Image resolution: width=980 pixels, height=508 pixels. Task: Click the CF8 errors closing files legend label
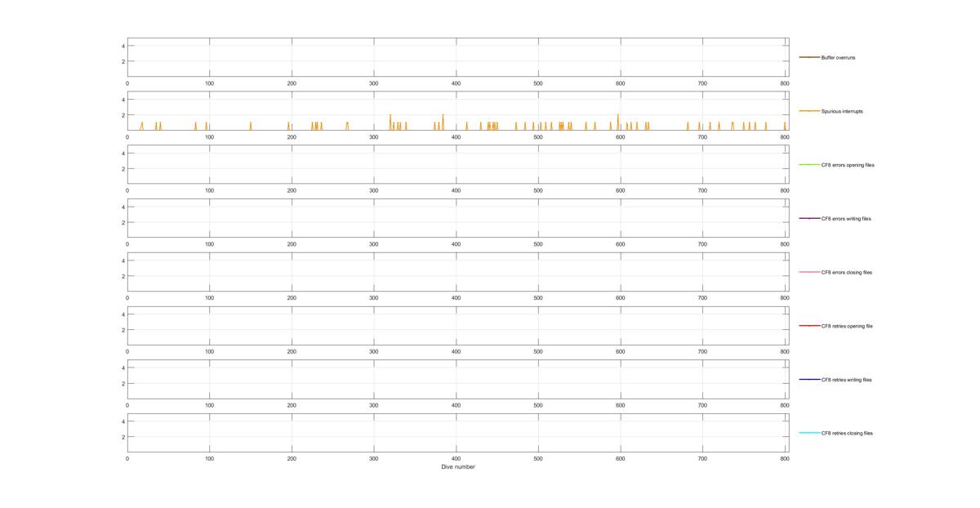coord(847,272)
